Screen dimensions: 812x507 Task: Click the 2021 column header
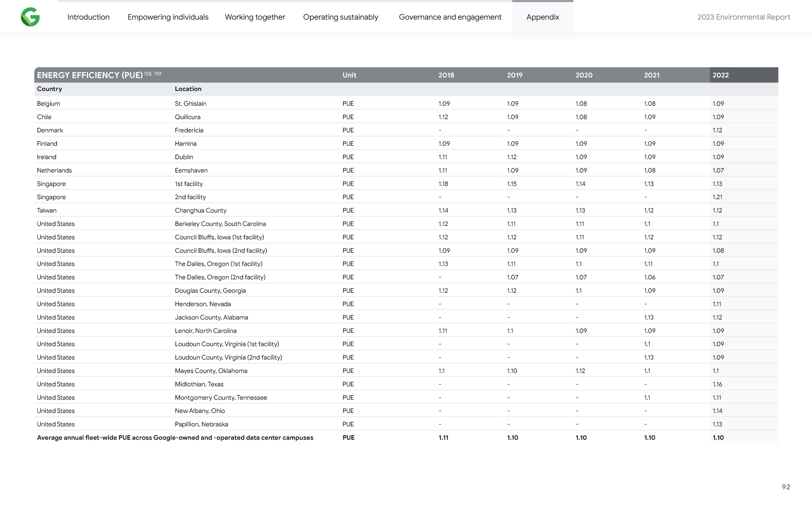tap(651, 75)
